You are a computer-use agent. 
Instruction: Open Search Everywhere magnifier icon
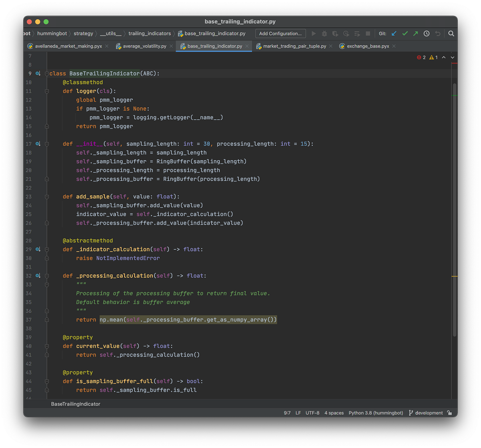[x=451, y=34]
